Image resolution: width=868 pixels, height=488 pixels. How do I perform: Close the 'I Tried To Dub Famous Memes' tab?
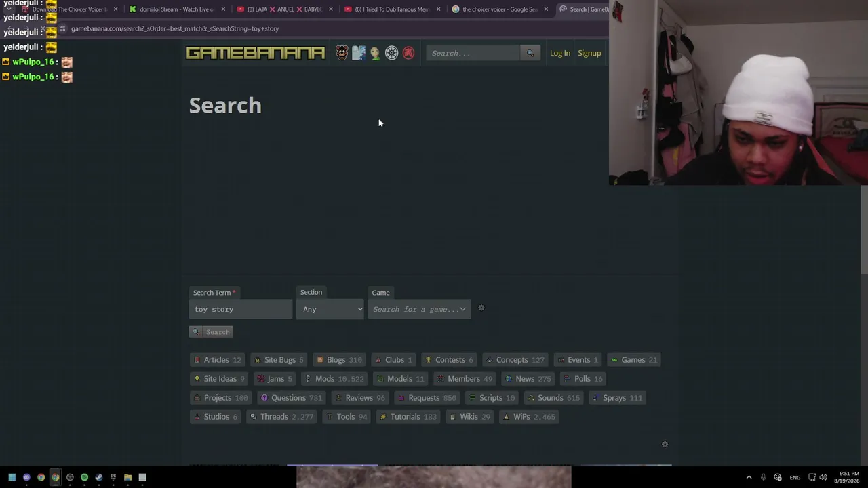click(x=438, y=9)
